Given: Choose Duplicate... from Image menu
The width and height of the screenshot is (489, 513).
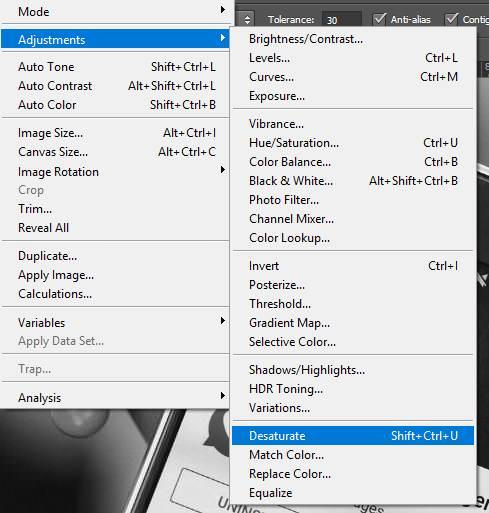Looking at the screenshot, I should (115, 256).
